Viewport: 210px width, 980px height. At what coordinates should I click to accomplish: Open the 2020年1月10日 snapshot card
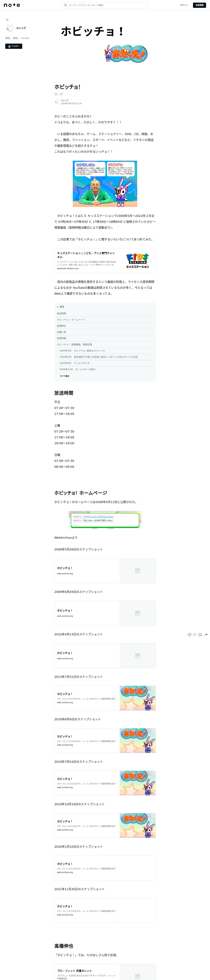click(x=105, y=868)
